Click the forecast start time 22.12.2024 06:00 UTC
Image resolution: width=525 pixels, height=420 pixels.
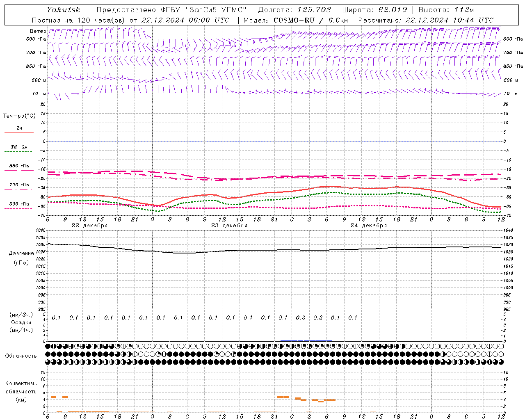[x=185, y=20]
